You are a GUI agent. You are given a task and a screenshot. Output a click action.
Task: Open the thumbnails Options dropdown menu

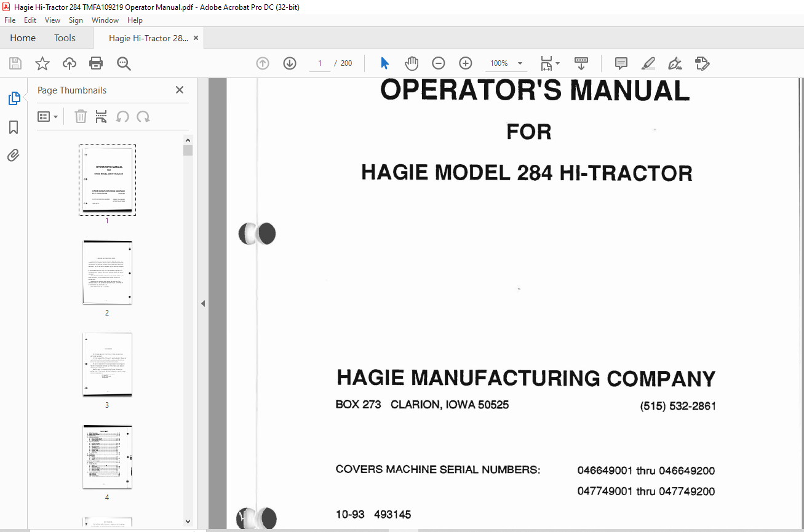tap(48, 116)
